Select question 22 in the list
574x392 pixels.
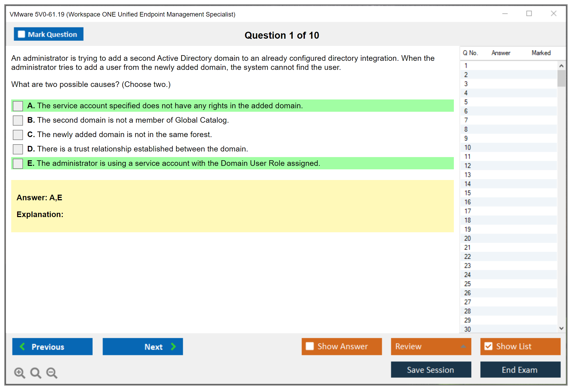(x=467, y=257)
